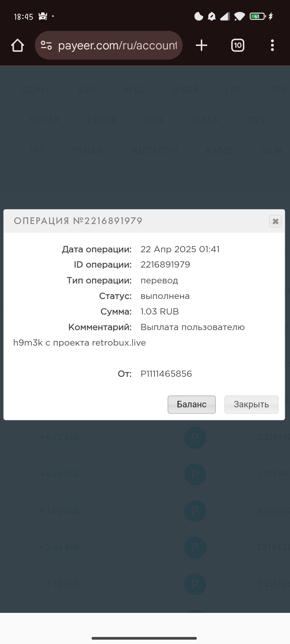Click the Закрыть button
290x644 pixels.
(x=251, y=404)
